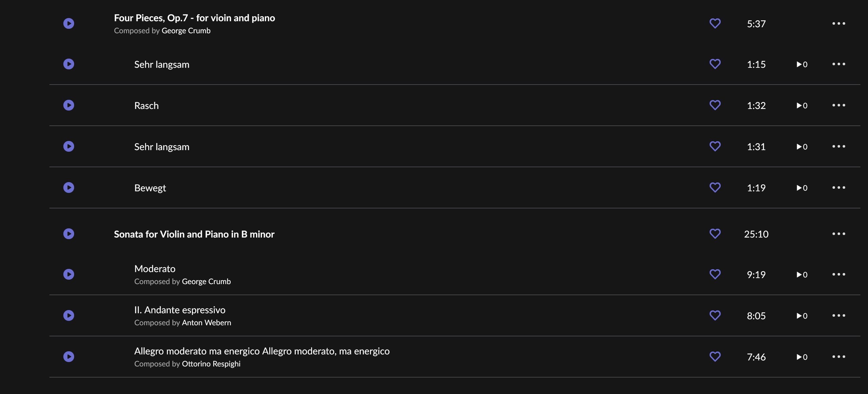The image size is (868, 394).
Task: Like the Moderato movement
Action: tap(715, 275)
